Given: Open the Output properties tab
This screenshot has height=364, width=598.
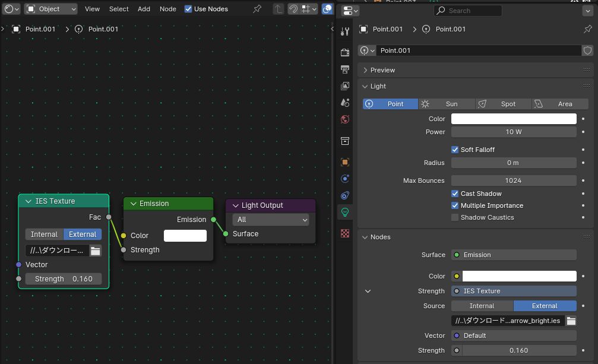Looking at the screenshot, I should (345, 69).
